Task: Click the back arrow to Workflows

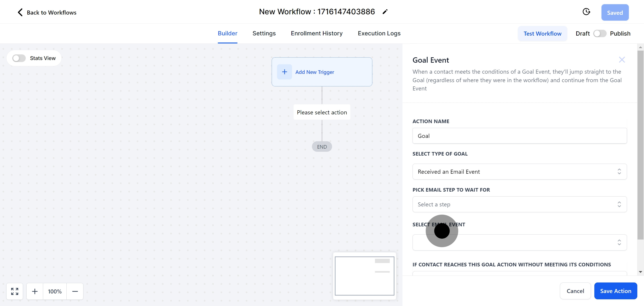Action: pyautogui.click(x=20, y=12)
